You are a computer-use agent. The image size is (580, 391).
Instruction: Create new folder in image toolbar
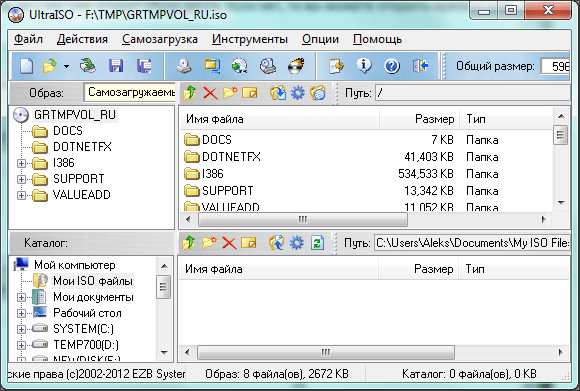click(x=230, y=92)
